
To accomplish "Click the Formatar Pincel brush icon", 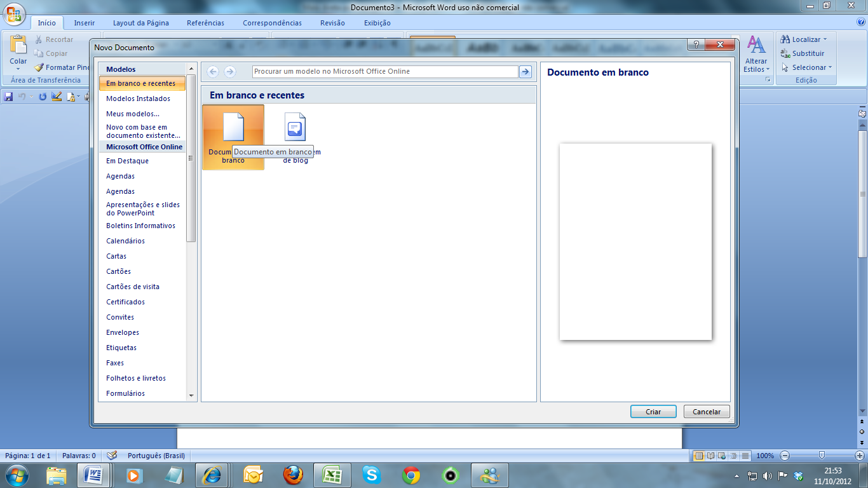I will [39, 67].
